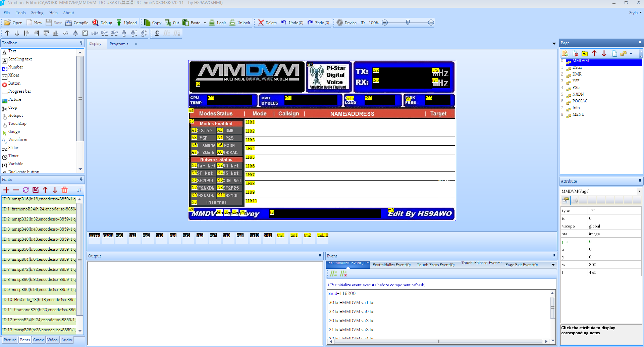
Task: Click the underlined C toolbar icon
Action: pos(157,33)
